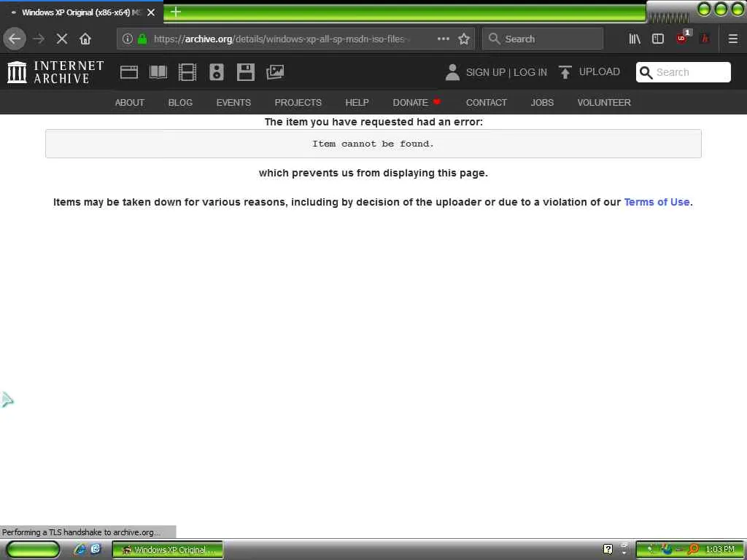Click the green Start button
747x560 pixels.
(x=33, y=550)
